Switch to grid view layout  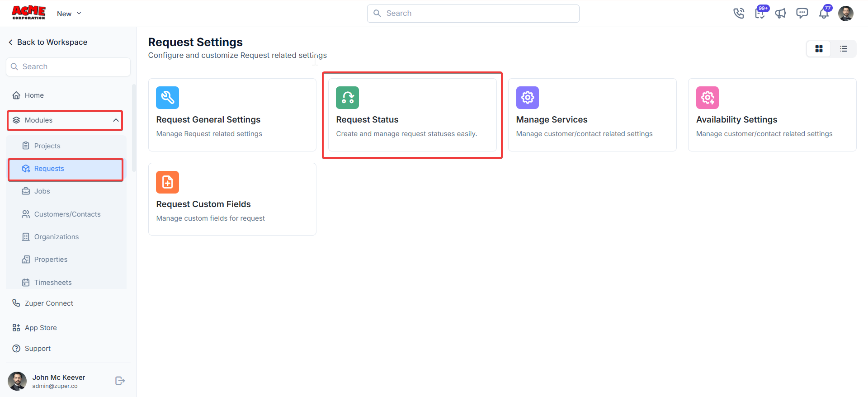pos(819,49)
